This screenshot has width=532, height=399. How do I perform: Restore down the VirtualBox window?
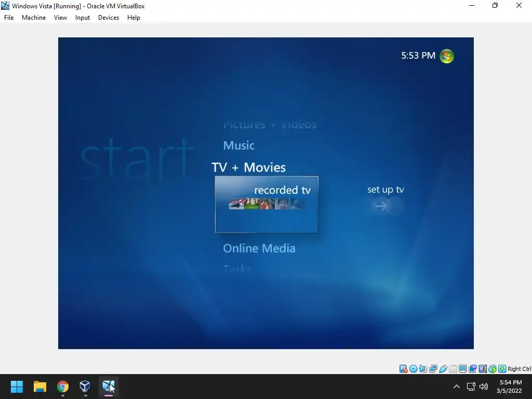coord(495,5)
